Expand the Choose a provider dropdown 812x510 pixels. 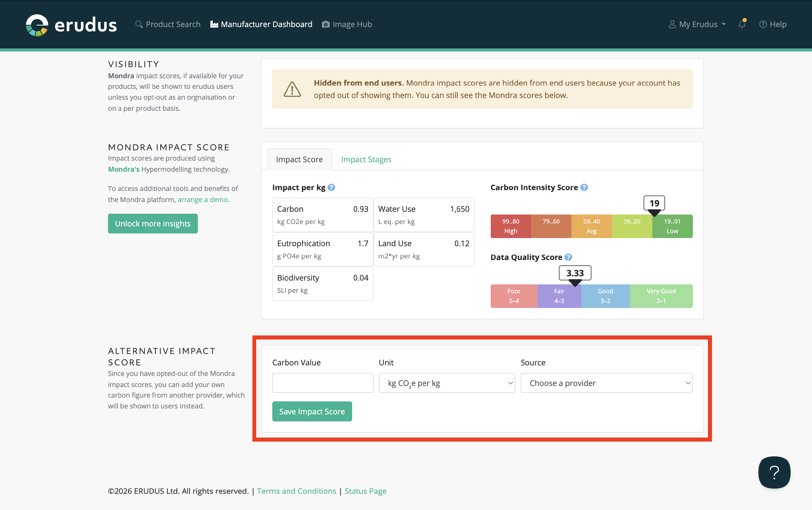coord(606,383)
